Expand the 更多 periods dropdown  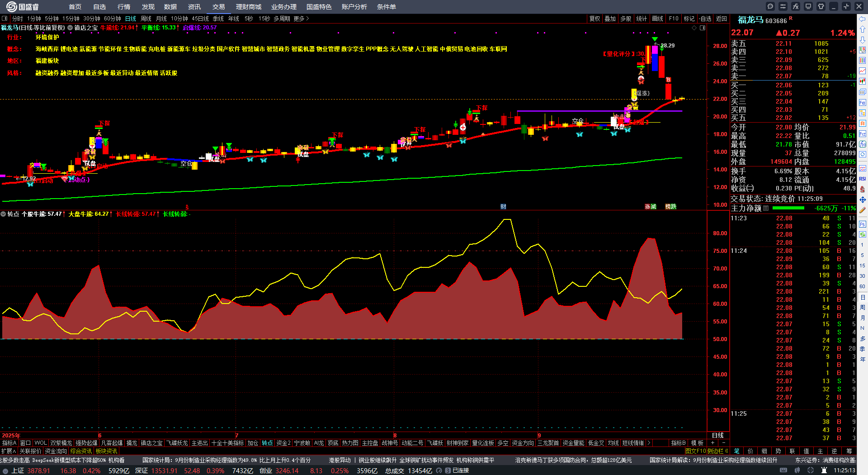click(x=301, y=19)
